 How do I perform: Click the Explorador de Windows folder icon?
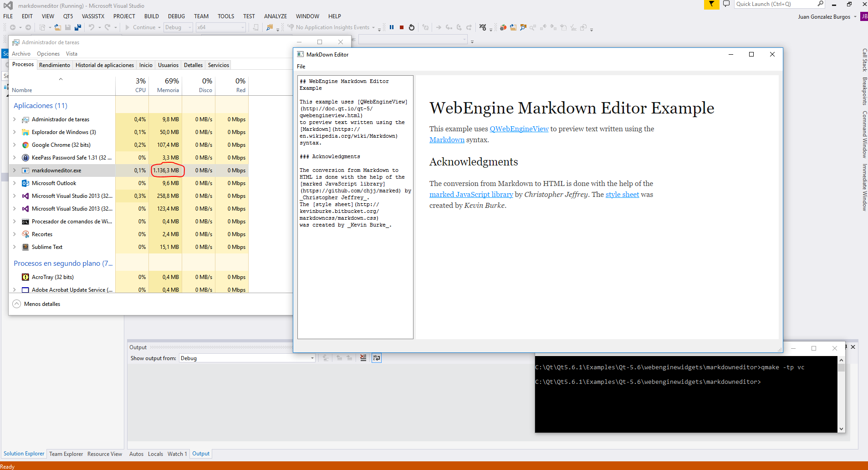26,132
